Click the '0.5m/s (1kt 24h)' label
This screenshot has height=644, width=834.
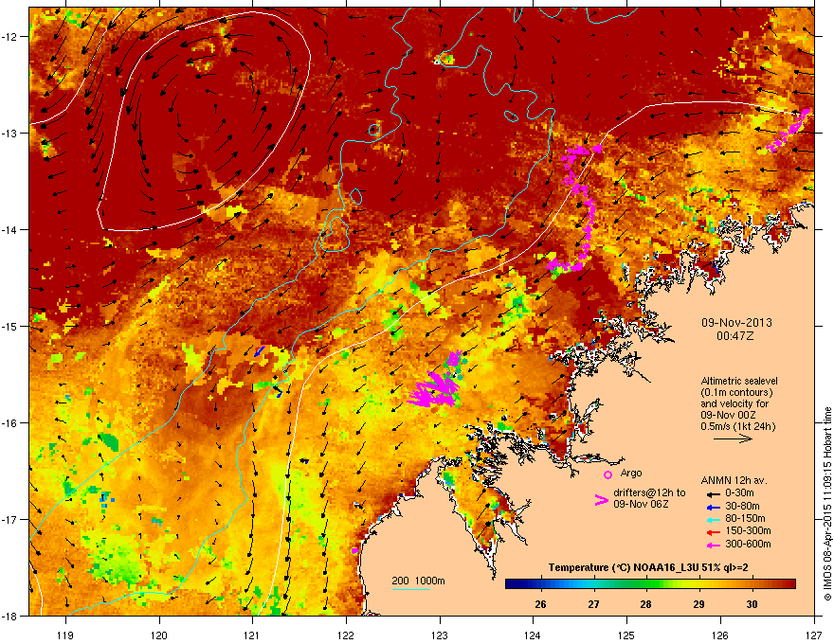[737, 427]
